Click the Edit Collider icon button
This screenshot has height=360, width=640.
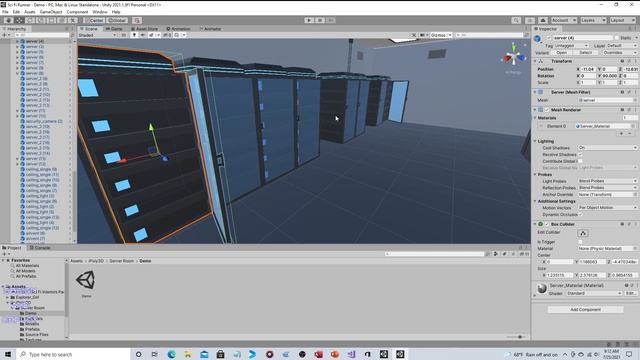(x=583, y=233)
